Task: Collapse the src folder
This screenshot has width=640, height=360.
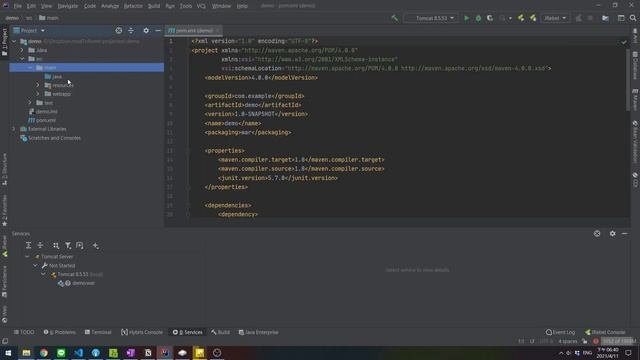Action: 22,59
